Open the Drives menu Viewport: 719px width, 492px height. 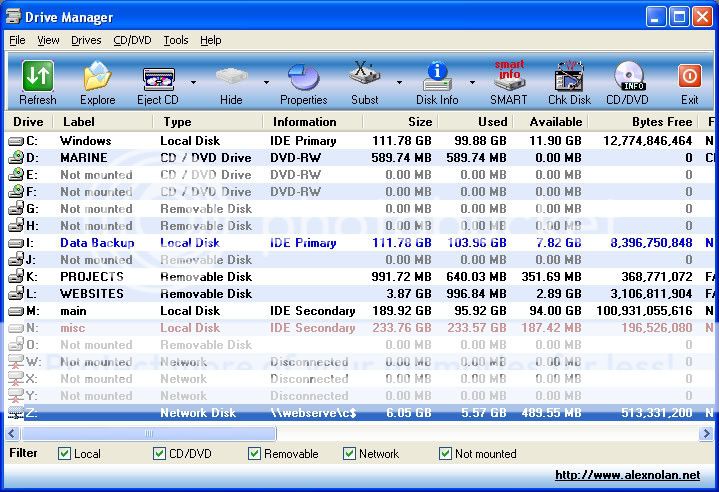click(x=86, y=40)
